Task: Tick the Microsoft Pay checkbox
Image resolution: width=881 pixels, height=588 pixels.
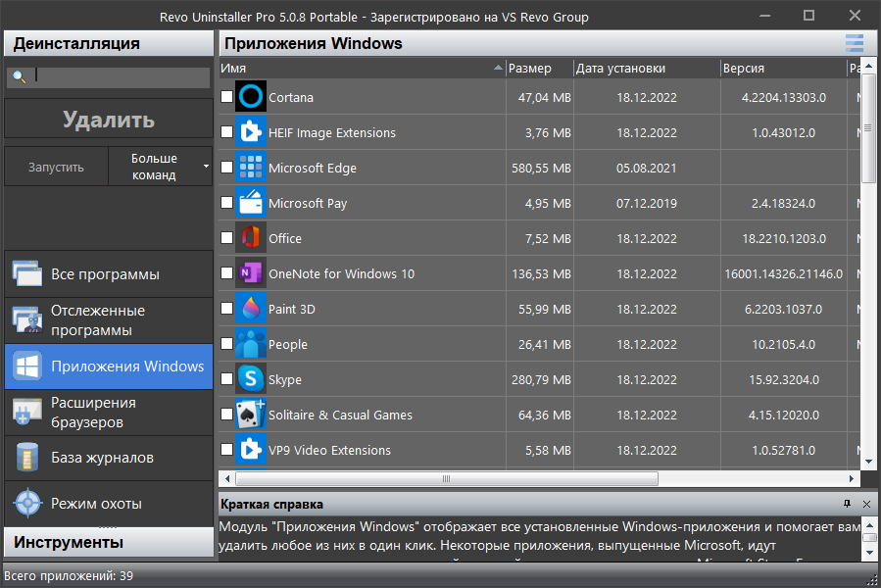Action: tap(226, 203)
